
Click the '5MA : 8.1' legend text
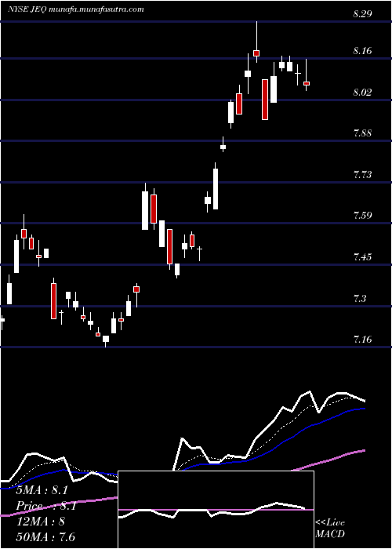pyautogui.click(x=42, y=490)
